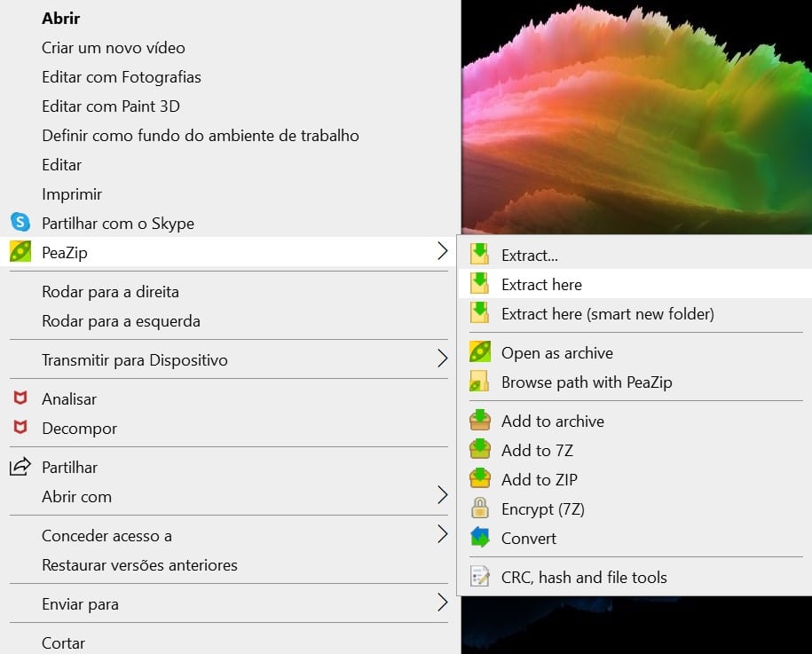Viewport: 812px width, 654px height.
Task: Select Restaurar versões anteriores
Action: pos(140,565)
